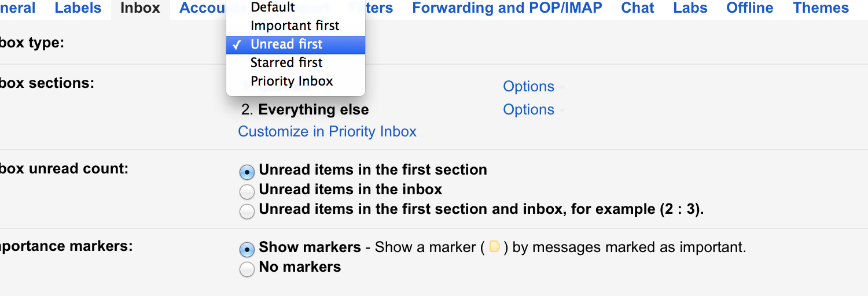
Task: Enable the Show markers option
Action: tap(247, 249)
